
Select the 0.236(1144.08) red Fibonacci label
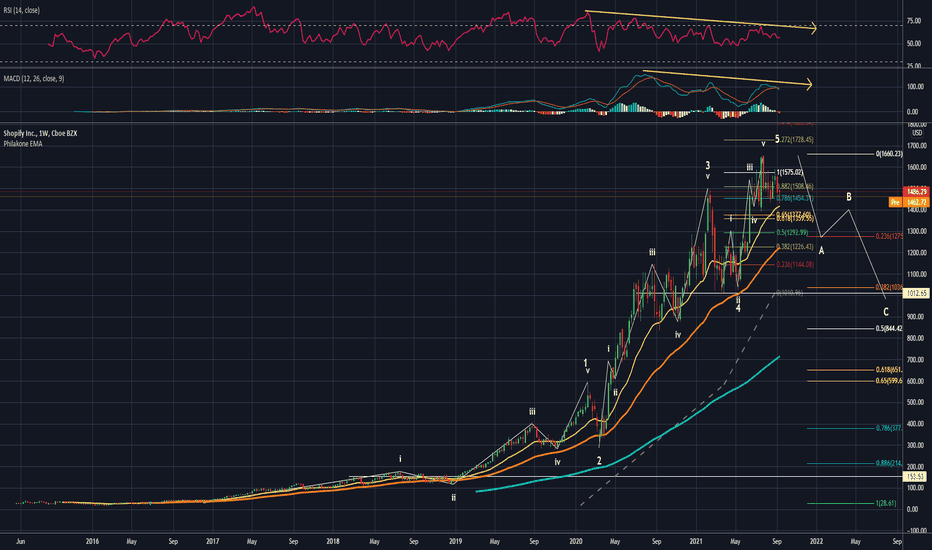click(794, 264)
